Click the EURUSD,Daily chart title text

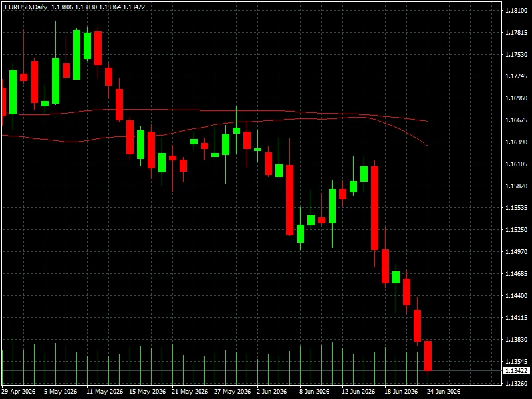(x=26, y=7)
